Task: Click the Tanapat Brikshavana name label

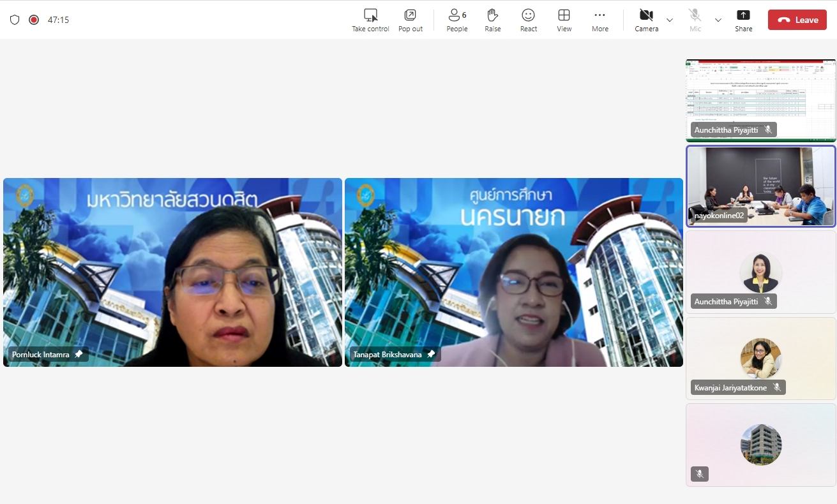Action: (x=388, y=354)
